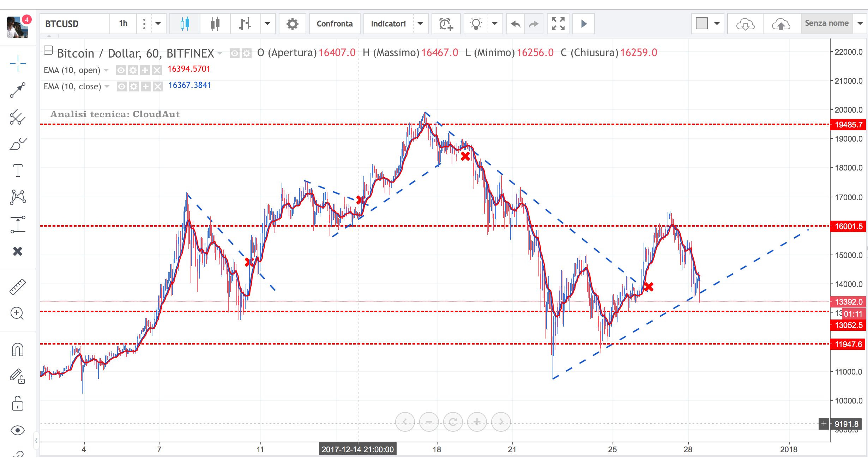Image resolution: width=868 pixels, height=466 pixels.
Task: Select the 1h timeframe interval
Action: 123,24
